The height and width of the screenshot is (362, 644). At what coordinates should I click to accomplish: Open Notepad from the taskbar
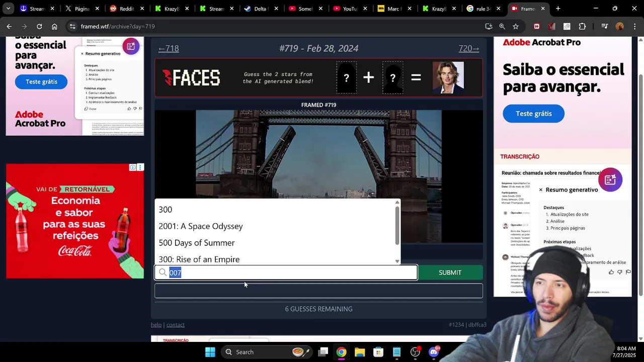point(397,352)
